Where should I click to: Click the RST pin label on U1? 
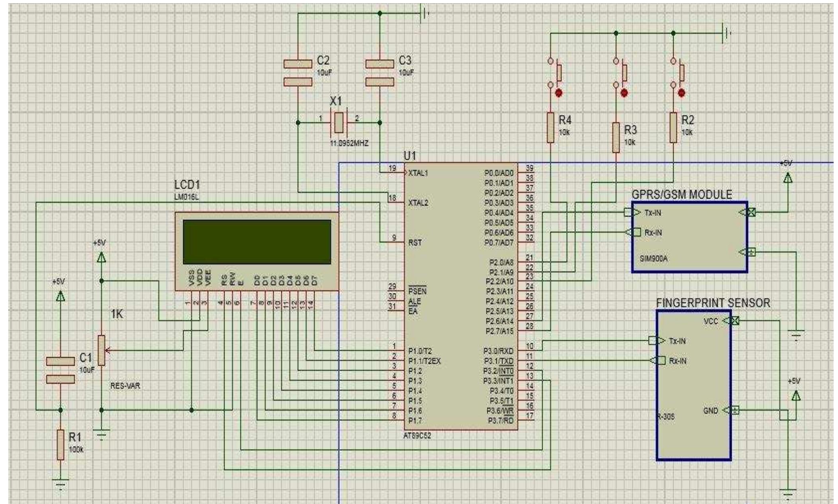coord(415,243)
